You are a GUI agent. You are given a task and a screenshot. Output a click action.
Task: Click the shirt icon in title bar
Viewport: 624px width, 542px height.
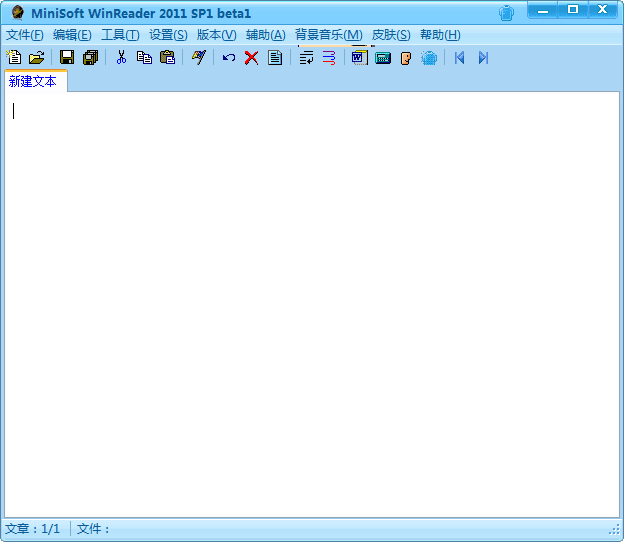tap(507, 13)
